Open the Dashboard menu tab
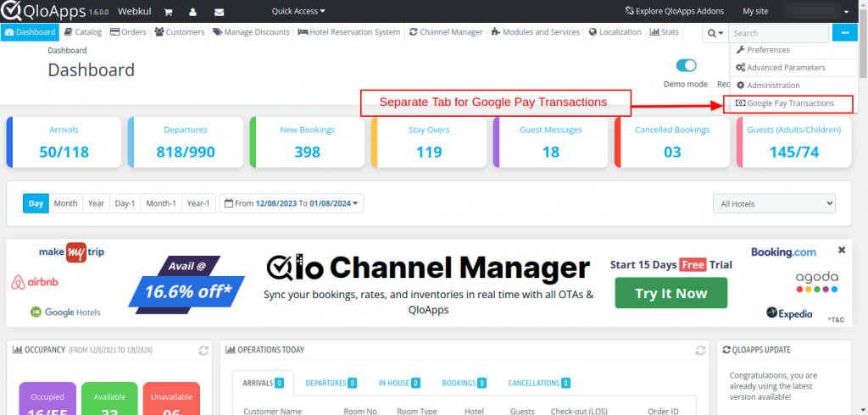The image size is (868, 415). point(31,32)
